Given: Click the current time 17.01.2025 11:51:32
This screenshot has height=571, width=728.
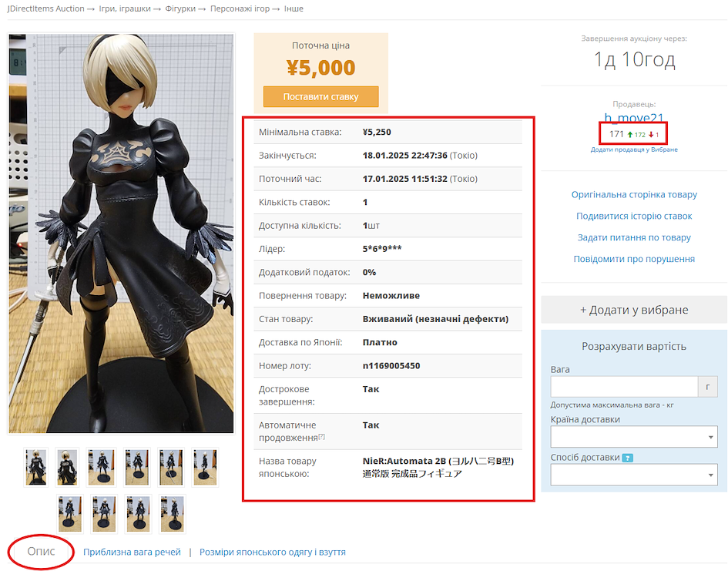Looking at the screenshot, I should (x=405, y=179).
